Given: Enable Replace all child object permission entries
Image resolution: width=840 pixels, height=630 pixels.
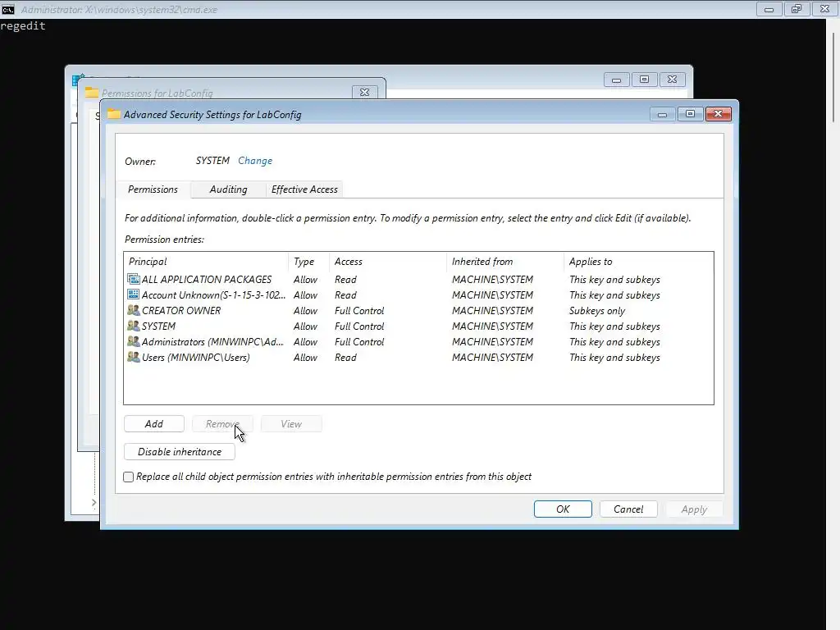Looking at the screenshot, I should 129,477.
